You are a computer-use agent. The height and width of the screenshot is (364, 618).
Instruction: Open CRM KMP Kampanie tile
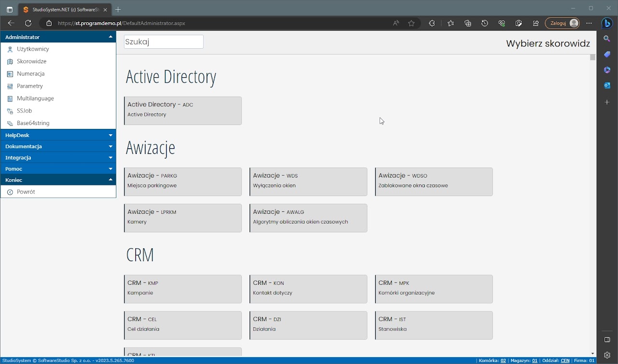coord(183,289)
